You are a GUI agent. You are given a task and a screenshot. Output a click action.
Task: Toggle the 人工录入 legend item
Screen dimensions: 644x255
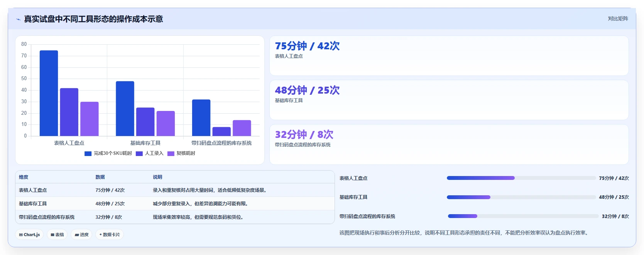(150, 153)
